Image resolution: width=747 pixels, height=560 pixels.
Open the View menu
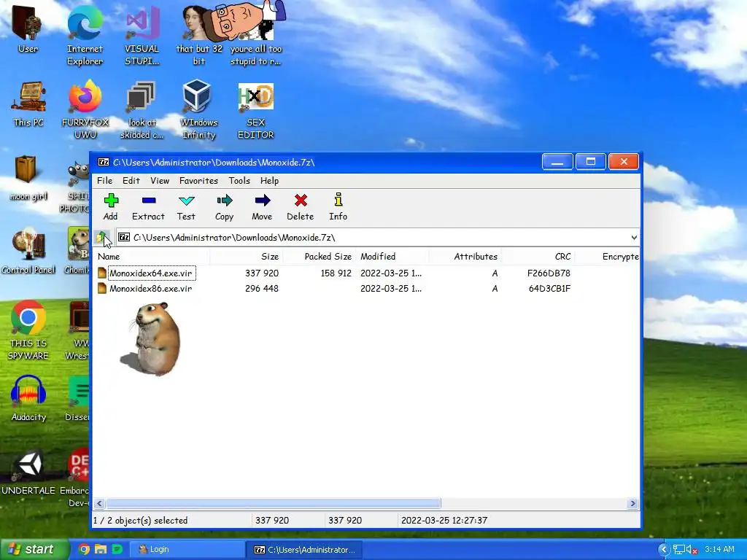pos(160,181)
